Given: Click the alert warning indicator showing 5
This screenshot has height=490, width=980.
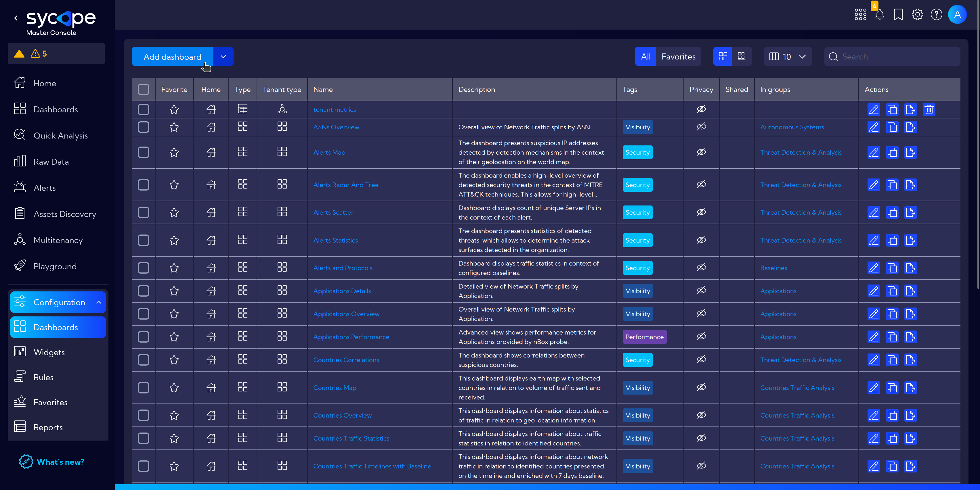Looking at the screenshot, I should [x=39, y=54].
